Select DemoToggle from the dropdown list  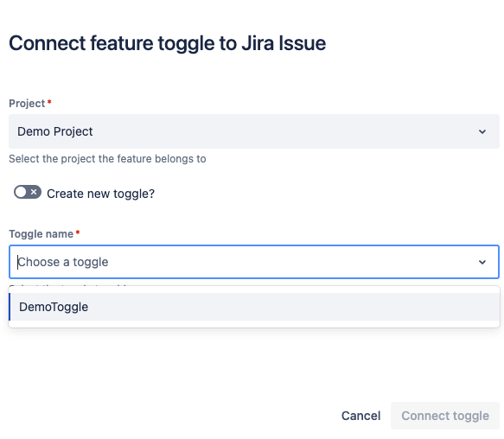[254, 307]
